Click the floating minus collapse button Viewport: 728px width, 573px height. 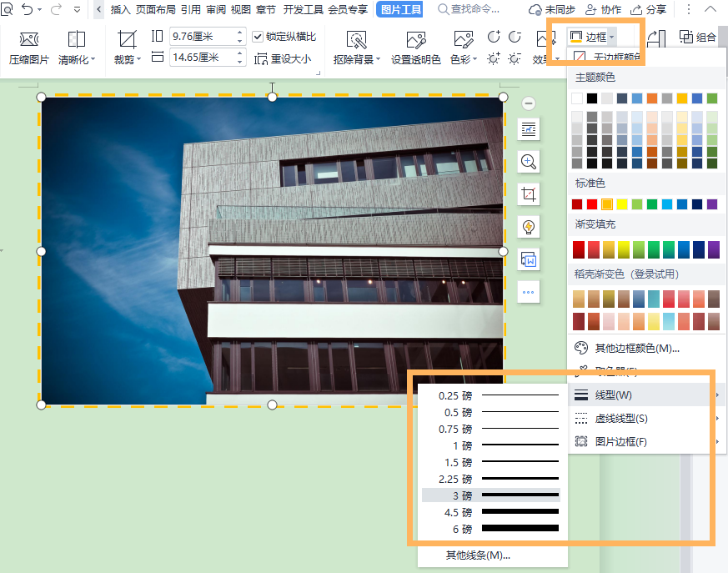(x=529, y=103)
